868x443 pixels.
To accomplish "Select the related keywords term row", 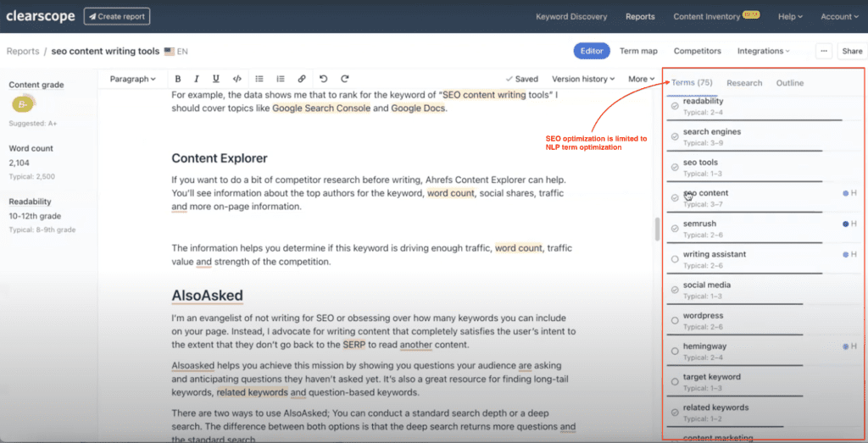I will coord(764,412).
